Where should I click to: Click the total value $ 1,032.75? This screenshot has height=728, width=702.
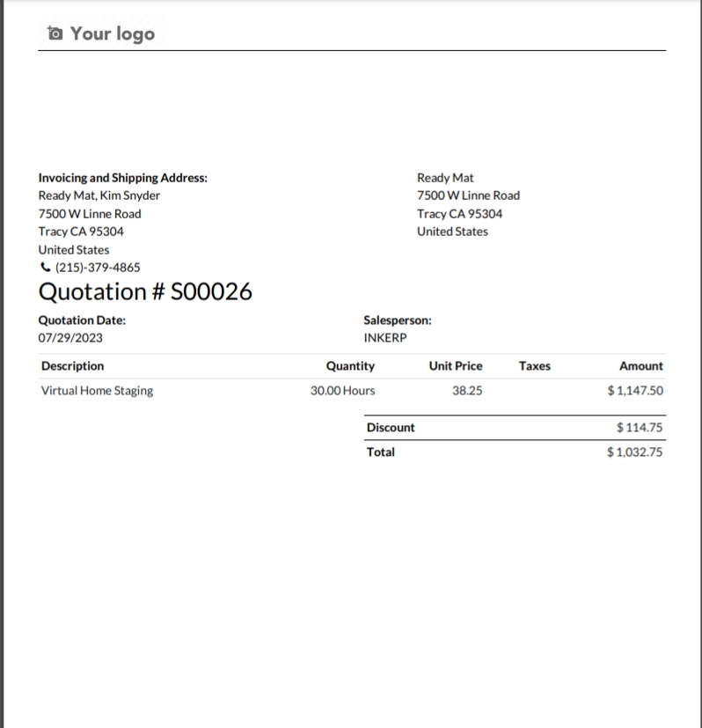(x=635, y=452)
